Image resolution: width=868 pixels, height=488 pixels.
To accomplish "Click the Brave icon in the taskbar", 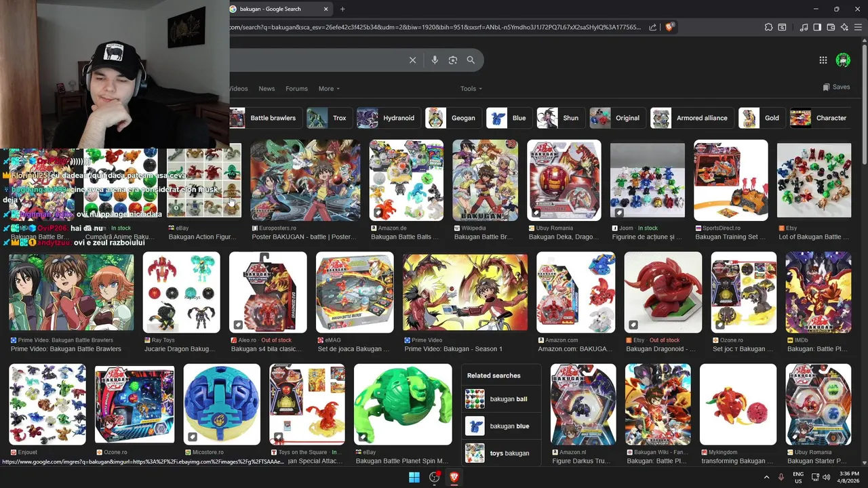I will click(454, 477).
